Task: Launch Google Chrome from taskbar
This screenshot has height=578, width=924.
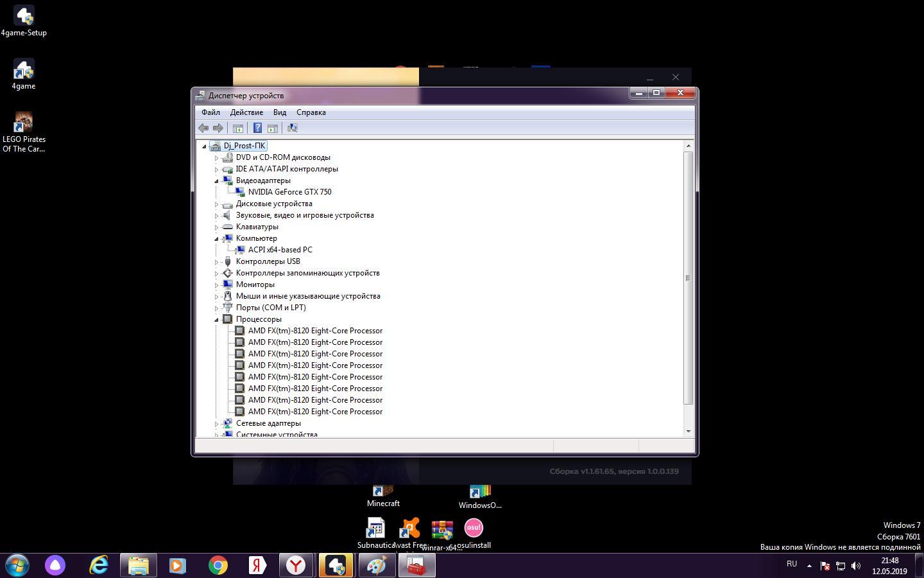Action: point(218,566)
